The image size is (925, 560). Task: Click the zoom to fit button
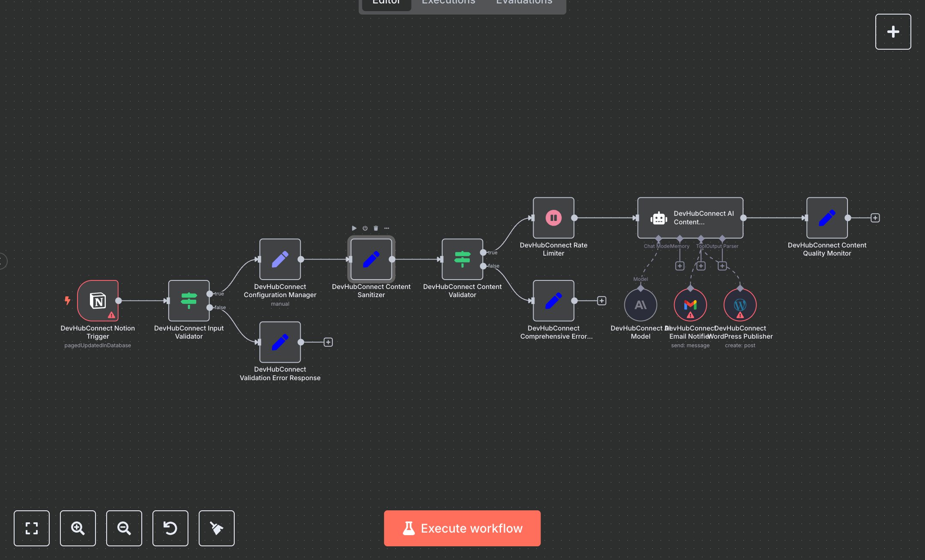32,528
